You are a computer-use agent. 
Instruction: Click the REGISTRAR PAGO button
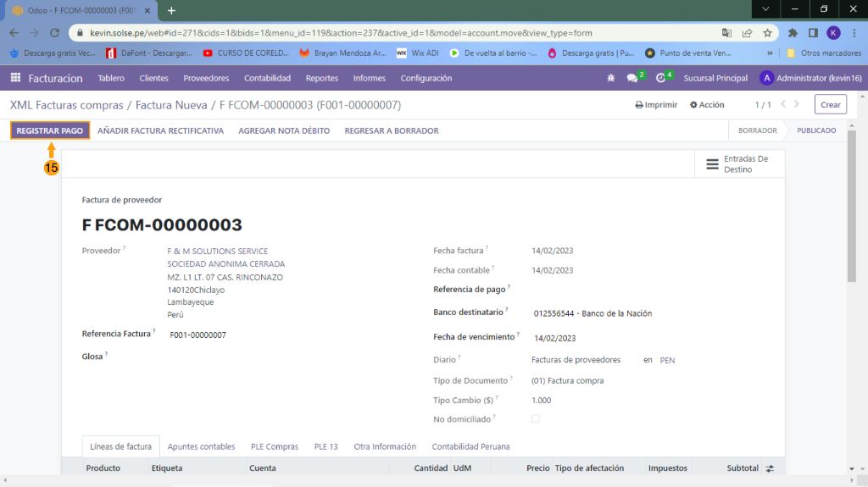[x=49, y=131]
